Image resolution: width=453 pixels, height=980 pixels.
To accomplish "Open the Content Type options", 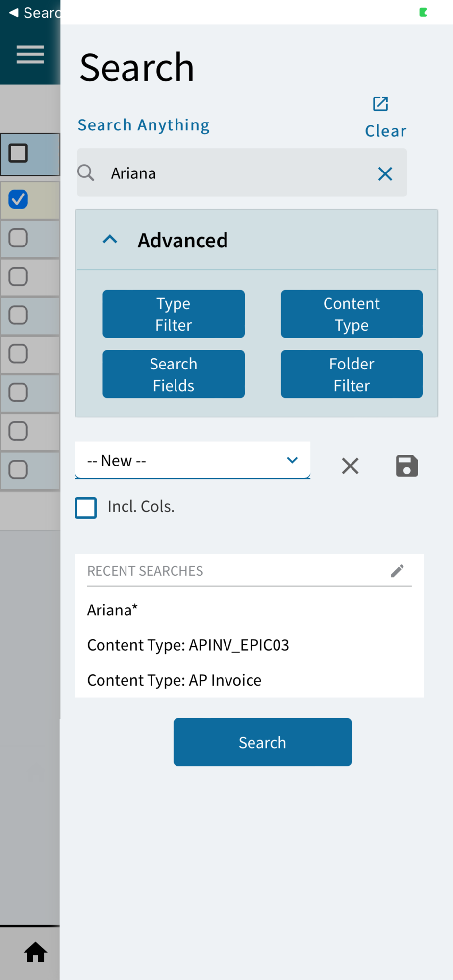I will (352, 314).
